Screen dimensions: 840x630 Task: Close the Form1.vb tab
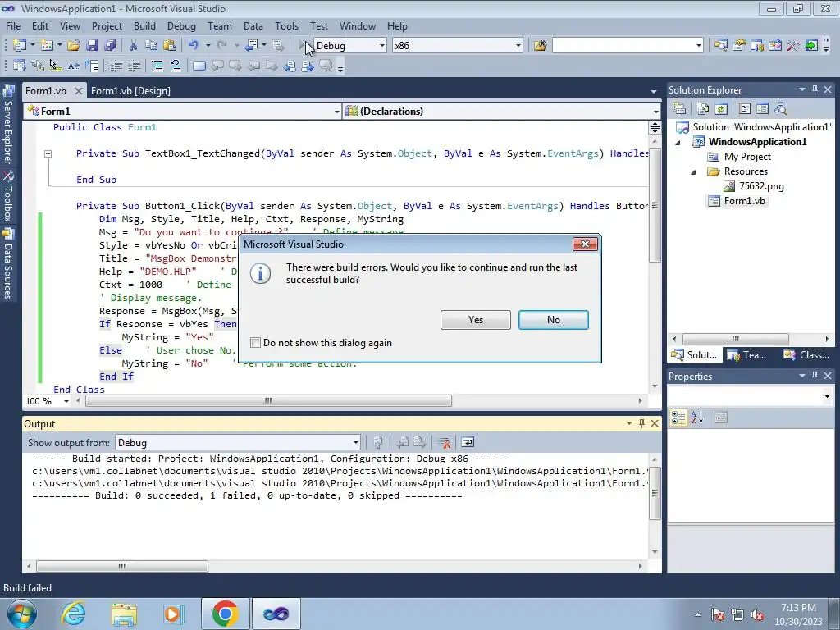pos(79,90)
